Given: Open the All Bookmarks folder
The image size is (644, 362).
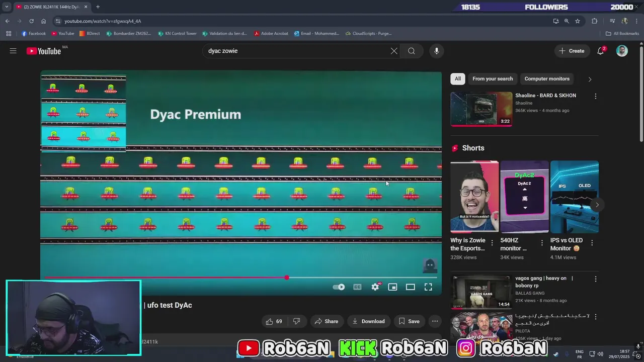Looking at the screenshot, I should click(622, 34).
